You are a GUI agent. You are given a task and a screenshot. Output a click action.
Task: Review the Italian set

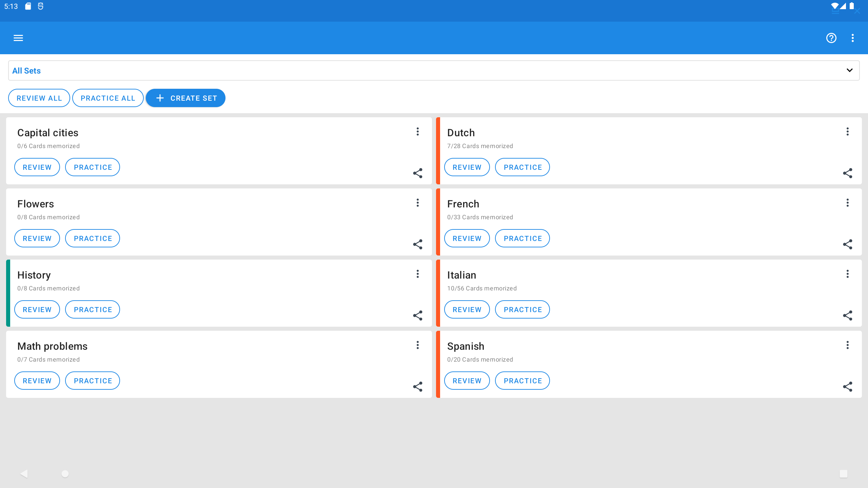pyautogui.click(x=467, y=309)
